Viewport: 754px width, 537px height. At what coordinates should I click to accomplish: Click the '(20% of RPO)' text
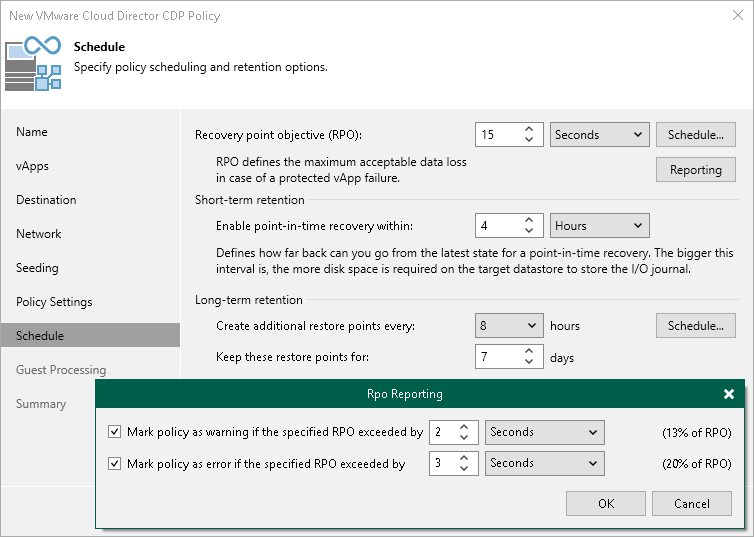pos(696,464)
